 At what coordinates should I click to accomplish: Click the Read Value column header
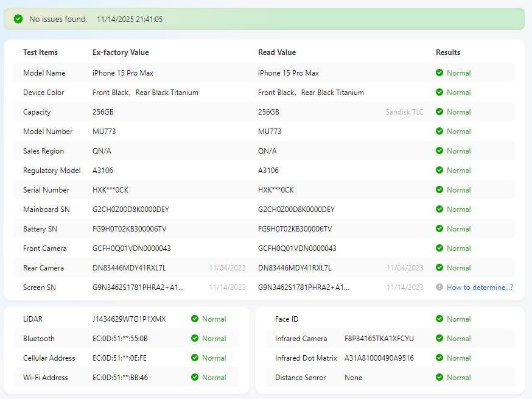click(x=277, y=52)
